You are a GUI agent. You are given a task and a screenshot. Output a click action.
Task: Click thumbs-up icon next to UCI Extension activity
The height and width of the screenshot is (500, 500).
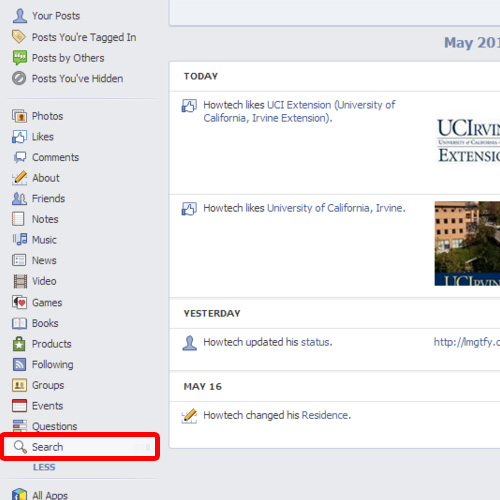point(189,106)
